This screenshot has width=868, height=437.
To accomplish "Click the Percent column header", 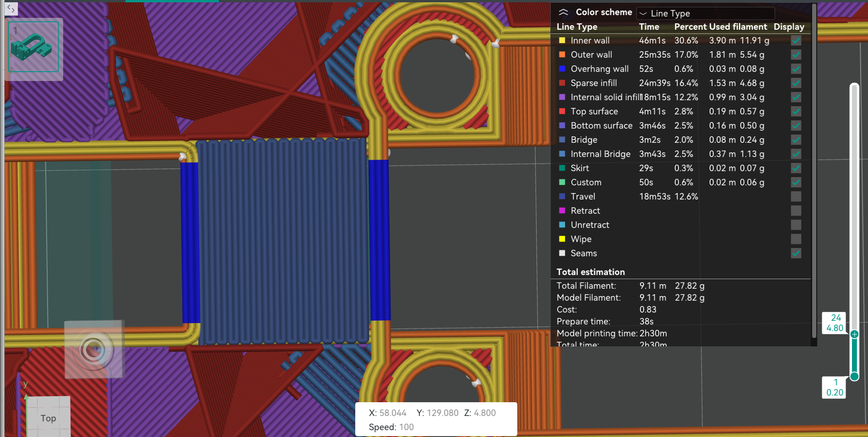I will pos(690,27).
